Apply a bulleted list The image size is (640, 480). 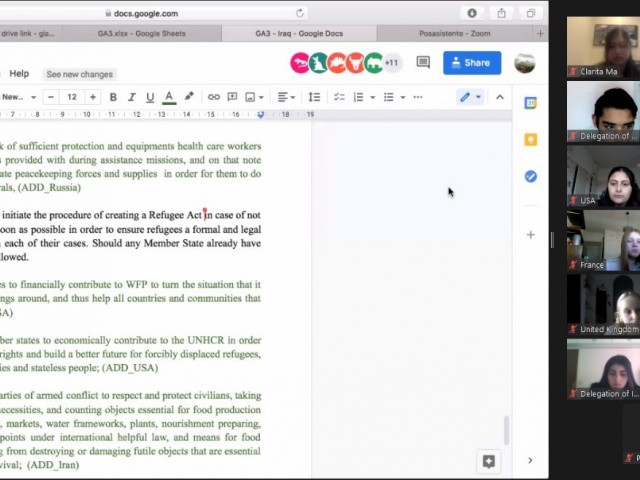pos(389,97)
